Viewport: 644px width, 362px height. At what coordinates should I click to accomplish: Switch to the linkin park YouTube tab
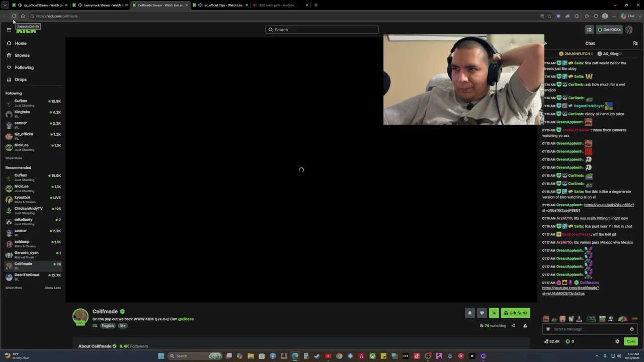click(280, 5)
